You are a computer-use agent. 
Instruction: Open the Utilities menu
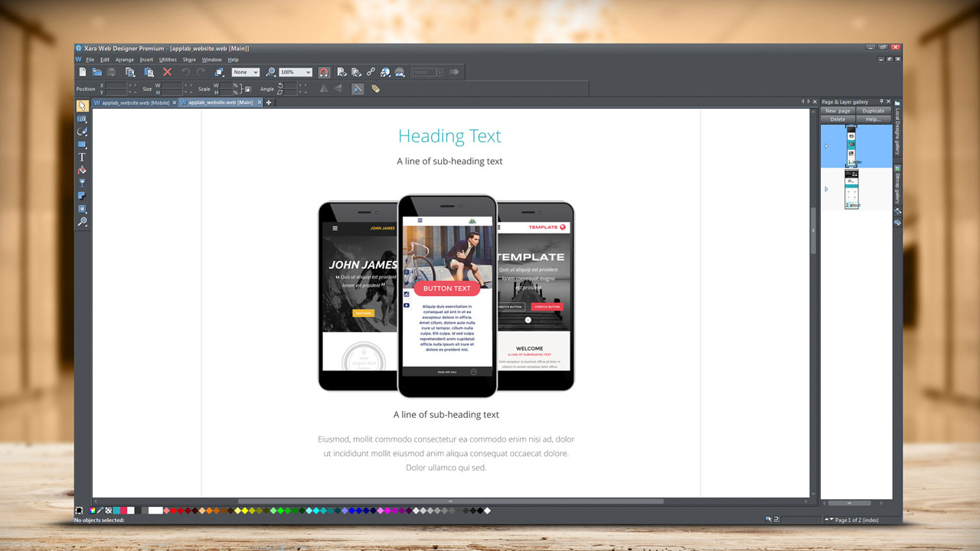(x=168, y=59)
